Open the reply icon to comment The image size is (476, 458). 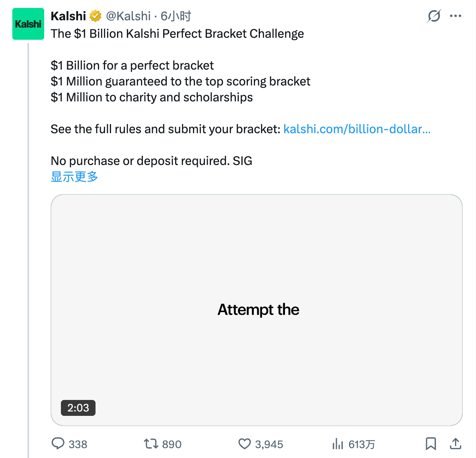58,444
